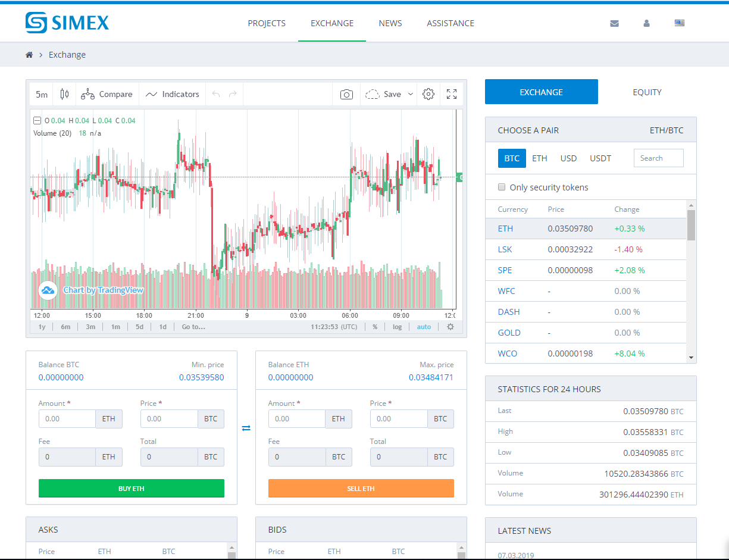This screenshot has width=729, height=560.
Task: Click the buy Balance BTC value
Action: coord(61,377)
